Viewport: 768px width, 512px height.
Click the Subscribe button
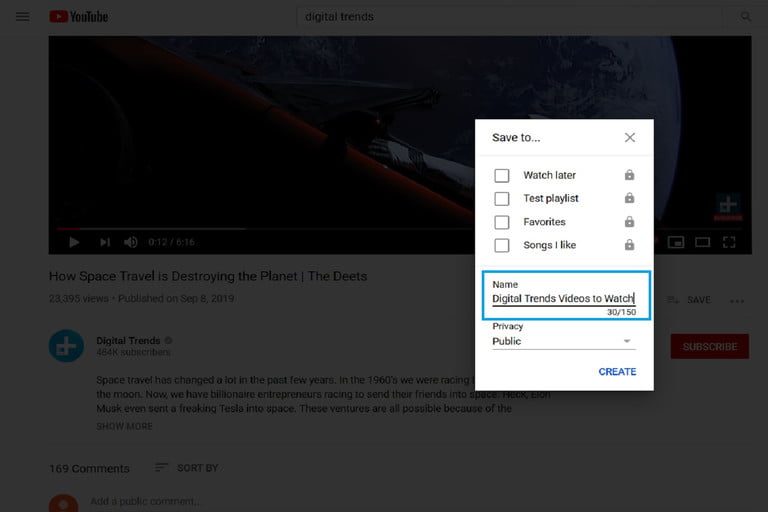[709, 347]
